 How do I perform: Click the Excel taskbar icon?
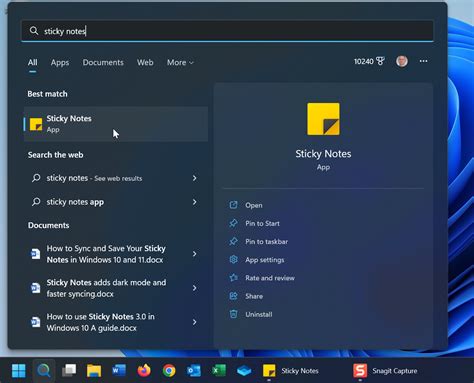point(219,370)
